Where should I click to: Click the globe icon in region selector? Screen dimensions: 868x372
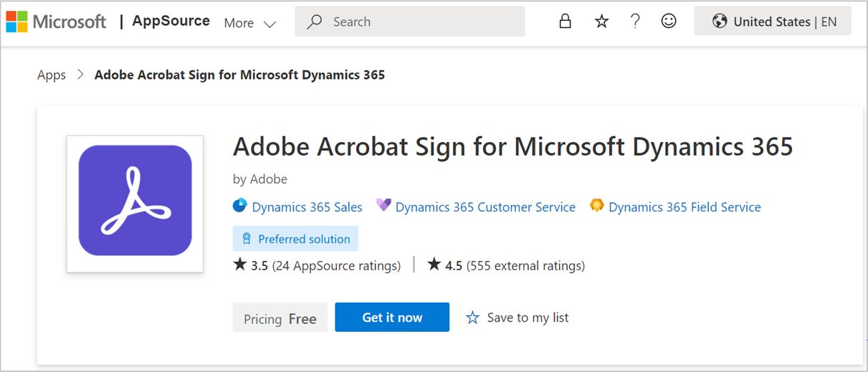click(x=720, y=22)
